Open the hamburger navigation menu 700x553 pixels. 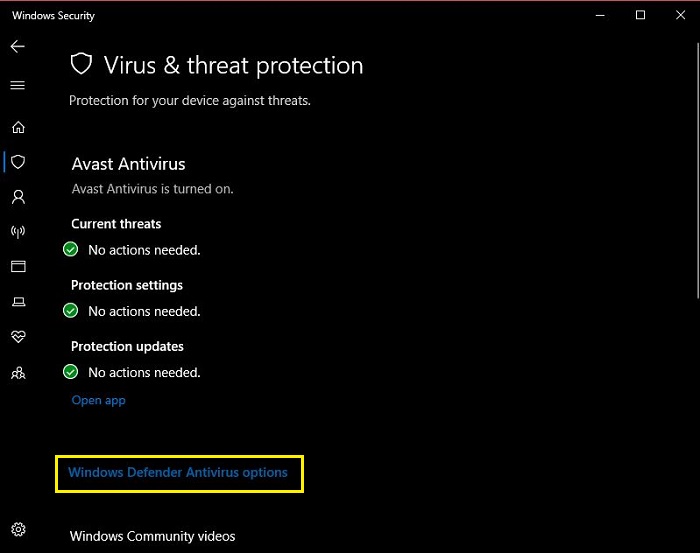[x=18, y=85]
